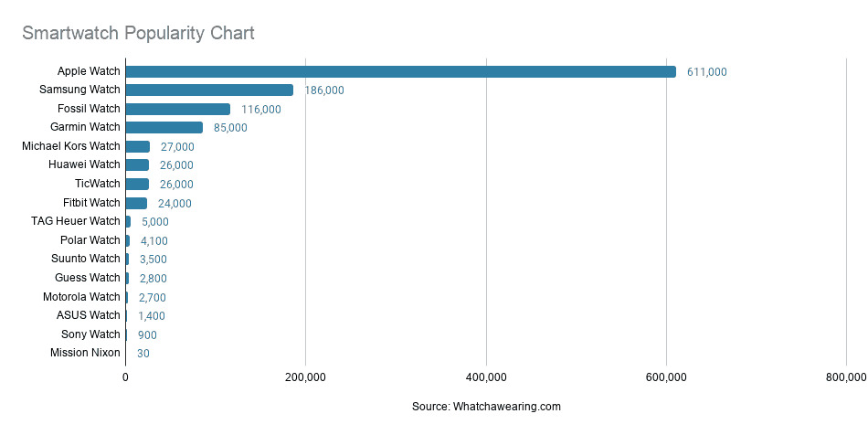Select the Sony Watch label
Viewport: 868px width, 435px height.
pyautogui.click(x=90, y=334)
